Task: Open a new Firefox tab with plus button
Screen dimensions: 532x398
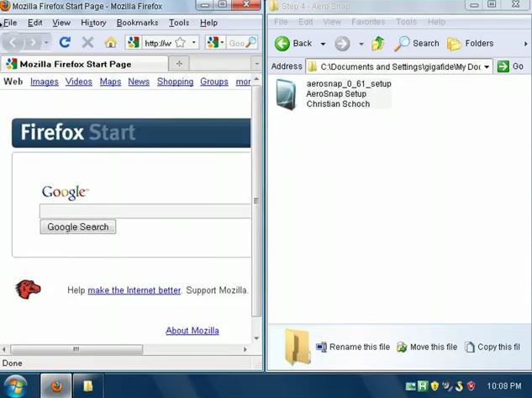Action: tap(179, 63)
